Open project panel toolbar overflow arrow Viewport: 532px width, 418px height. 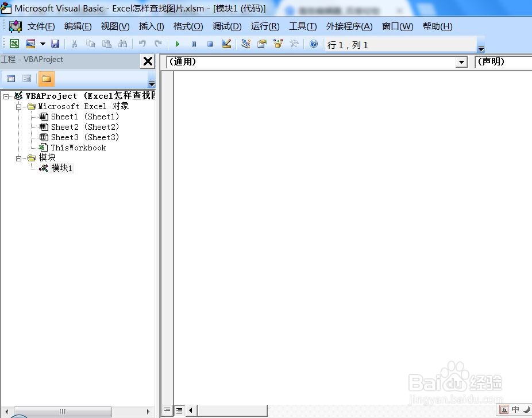coord(152,83)
